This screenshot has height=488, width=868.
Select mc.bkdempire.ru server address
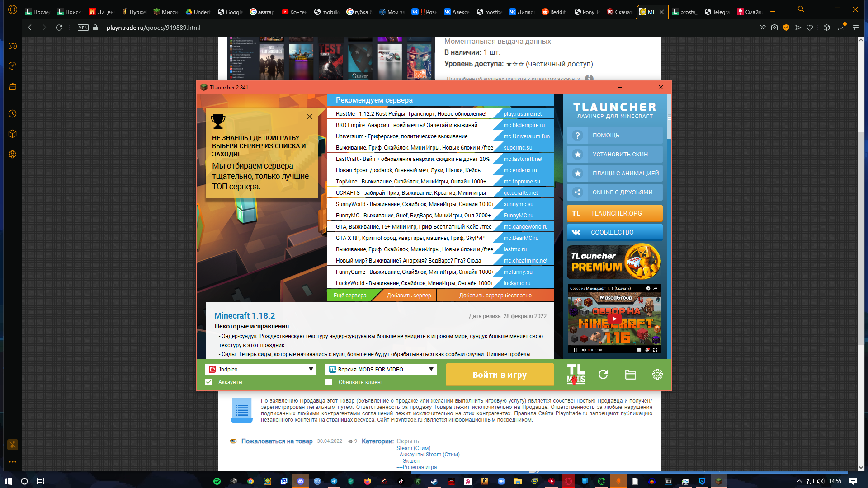coord(524,125)
